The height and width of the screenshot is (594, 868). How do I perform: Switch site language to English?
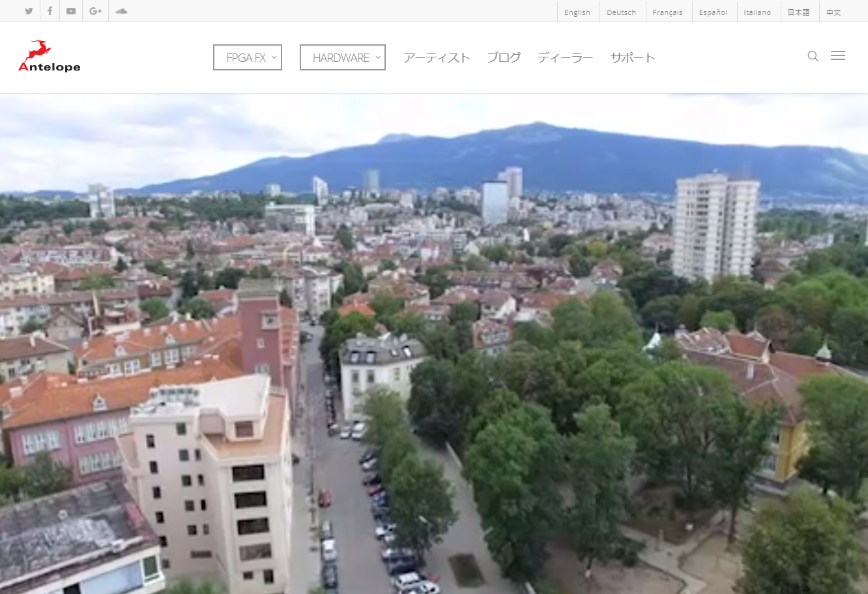coord(577,12)
